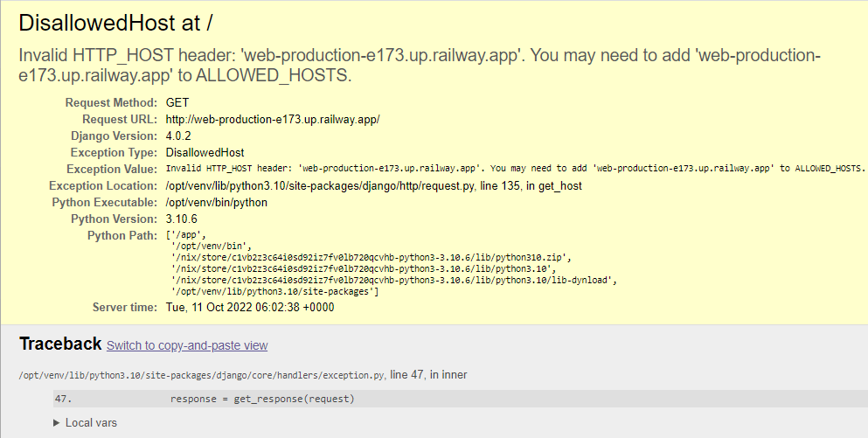Click the Invalid HTTP_HOST header summary message
The width and height of the screenshot is (868, 438).
pyautogui.click(x=420, y=66)
